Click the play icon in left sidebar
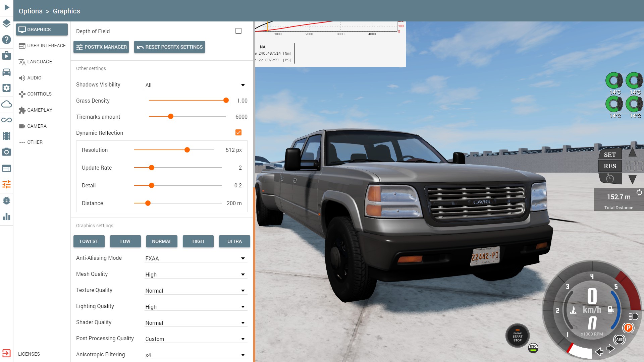 click(x=7, y=7)
